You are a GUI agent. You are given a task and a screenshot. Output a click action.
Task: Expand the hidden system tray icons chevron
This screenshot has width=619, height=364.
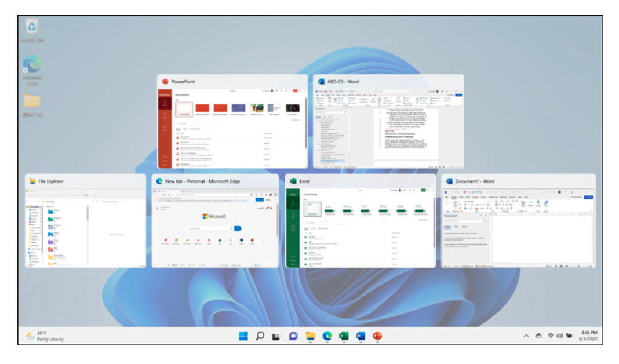coord(526,336)
